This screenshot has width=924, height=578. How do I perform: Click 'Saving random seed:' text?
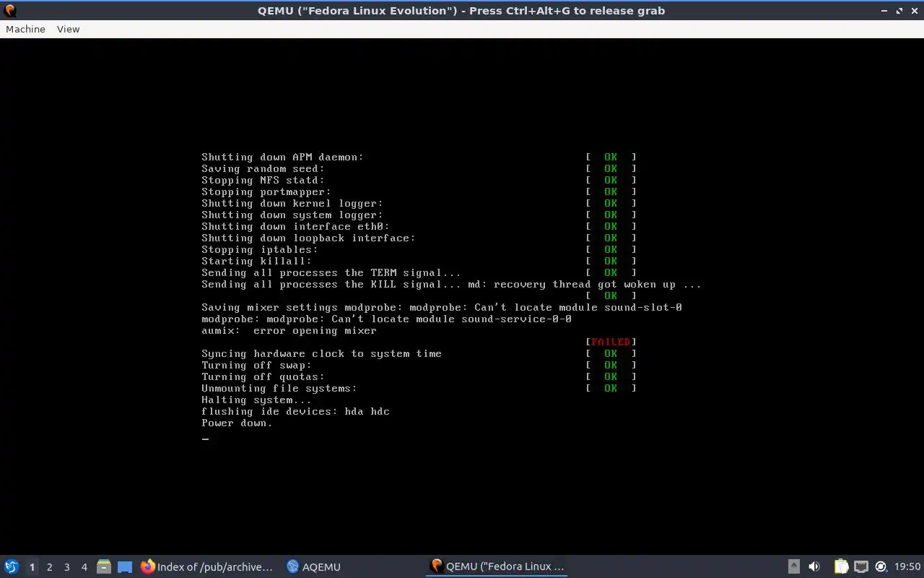263,168
